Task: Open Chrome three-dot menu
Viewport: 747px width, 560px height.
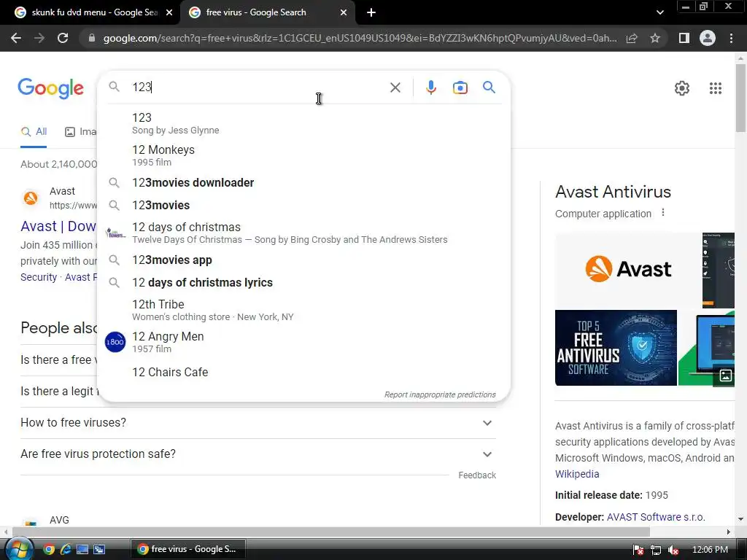Action: 731,38
